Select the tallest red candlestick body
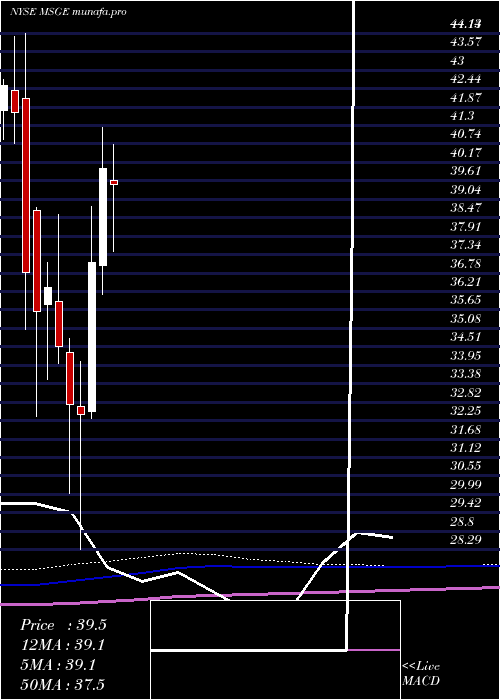The image size is (500, 700). (x=26, y=185)
